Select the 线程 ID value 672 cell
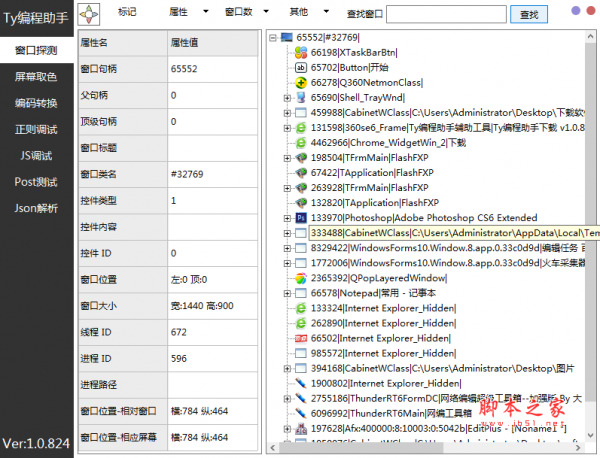 tap(212, 332)
